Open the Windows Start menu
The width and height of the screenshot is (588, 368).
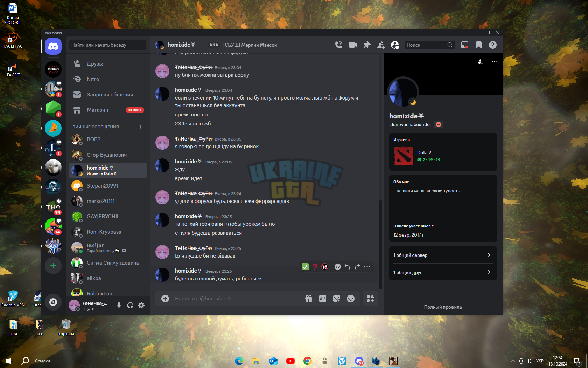tap(8, 361)
